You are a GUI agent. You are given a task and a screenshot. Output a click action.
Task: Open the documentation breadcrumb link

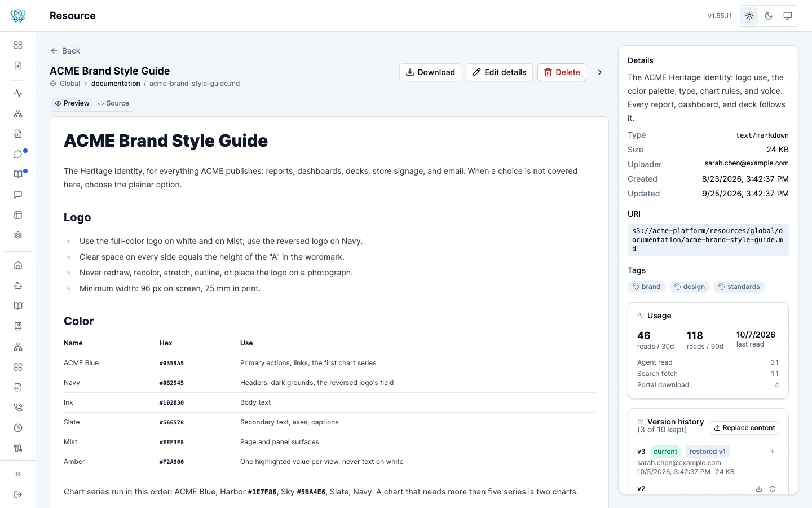(x=116, y=84)
